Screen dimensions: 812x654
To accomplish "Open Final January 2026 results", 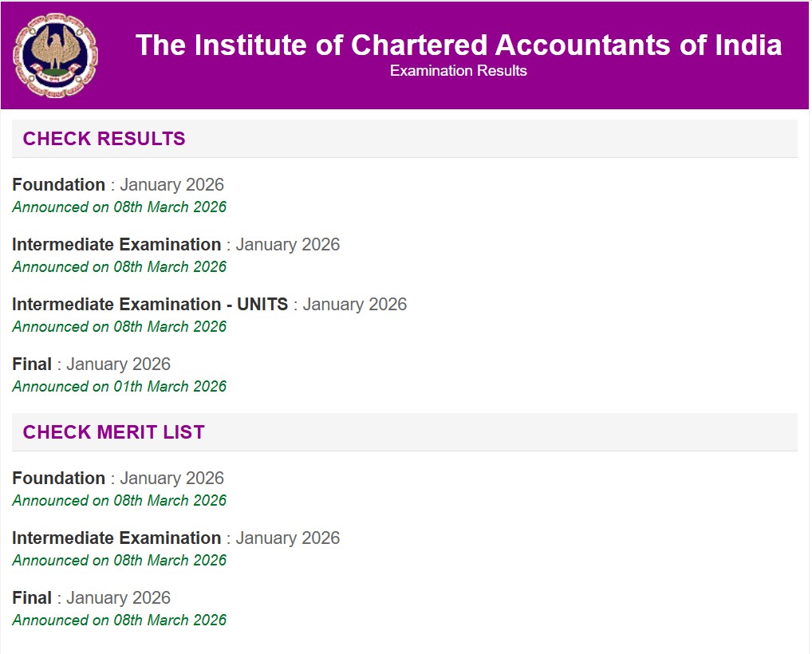I will pos(91,364).
